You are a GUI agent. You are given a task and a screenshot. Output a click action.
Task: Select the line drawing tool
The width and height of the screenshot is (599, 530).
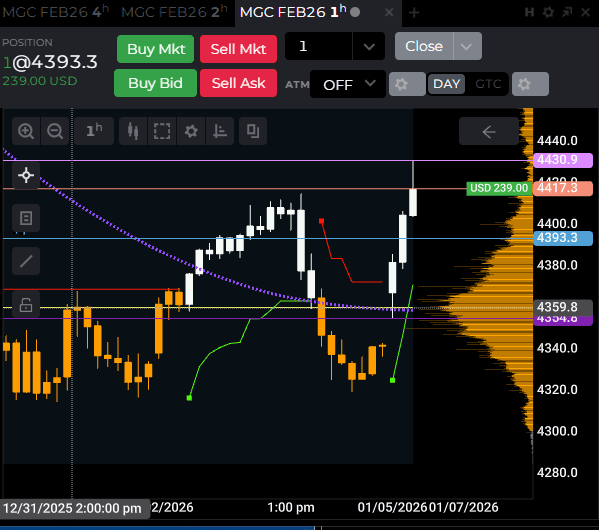pyautogui.click(x=26, y=261)
